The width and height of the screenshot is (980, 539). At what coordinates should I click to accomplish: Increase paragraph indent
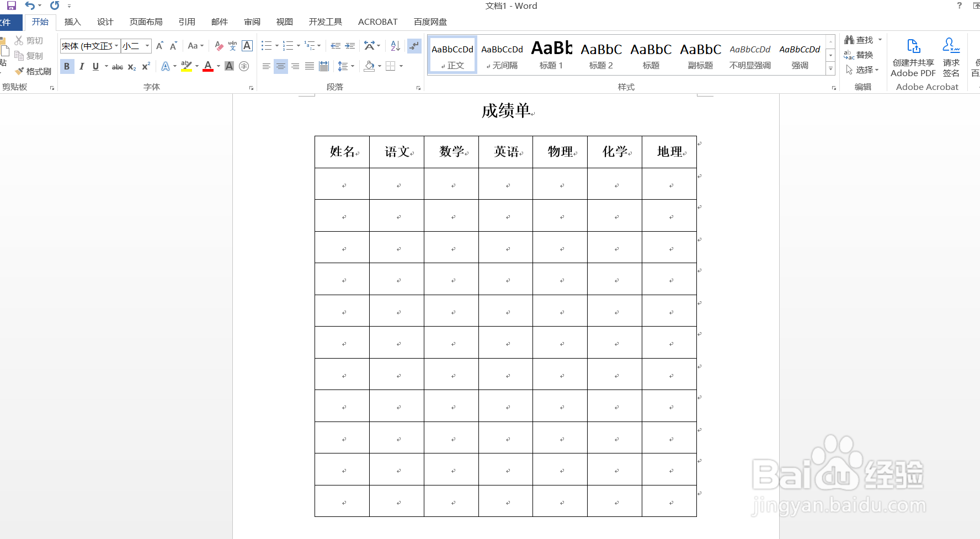(350, 46)
